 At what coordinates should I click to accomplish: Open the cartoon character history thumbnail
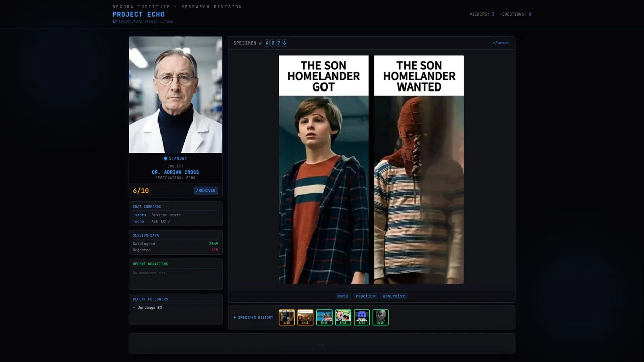(x=343, y=317)
